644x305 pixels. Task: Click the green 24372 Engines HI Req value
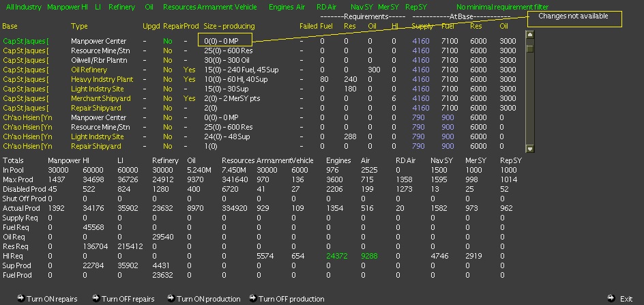pyautogui.click(x=337, y=256)
